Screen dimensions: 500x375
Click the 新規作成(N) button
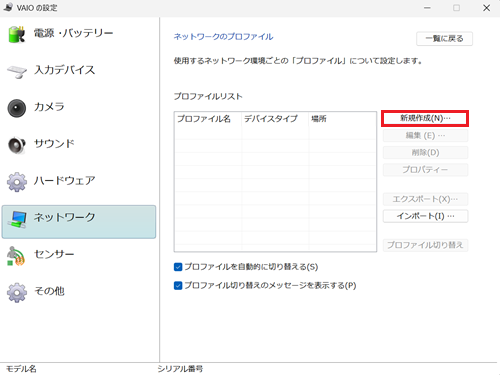pyautogui.click(x=425, y=118)
